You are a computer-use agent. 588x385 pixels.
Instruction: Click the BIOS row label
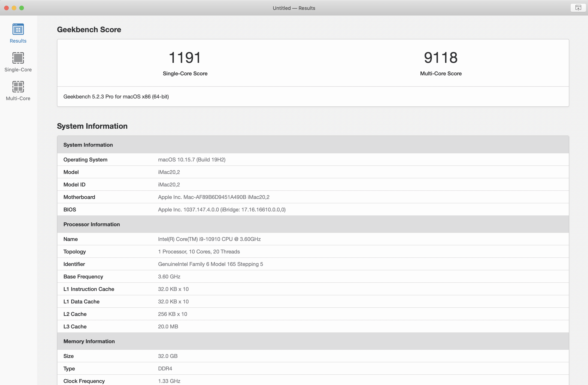coord(70,210)
